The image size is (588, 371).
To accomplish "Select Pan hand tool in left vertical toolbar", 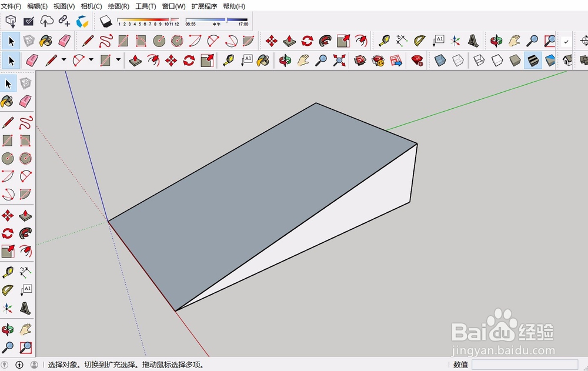I will pos(25,330).
